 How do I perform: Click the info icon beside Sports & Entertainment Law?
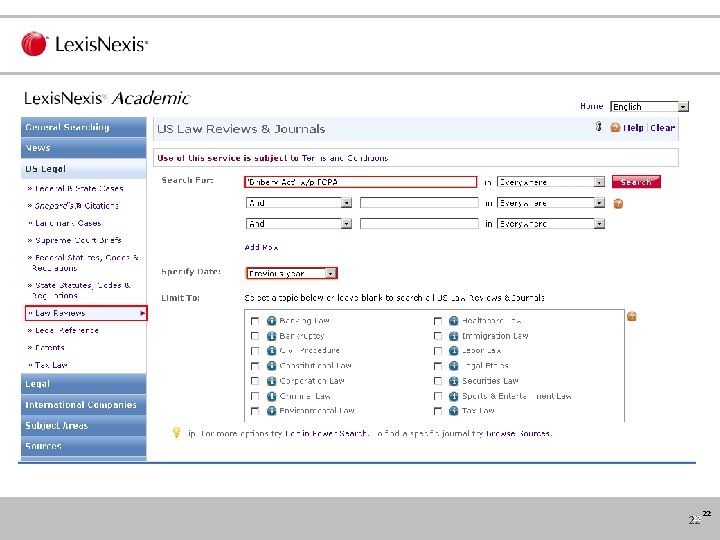454,396
